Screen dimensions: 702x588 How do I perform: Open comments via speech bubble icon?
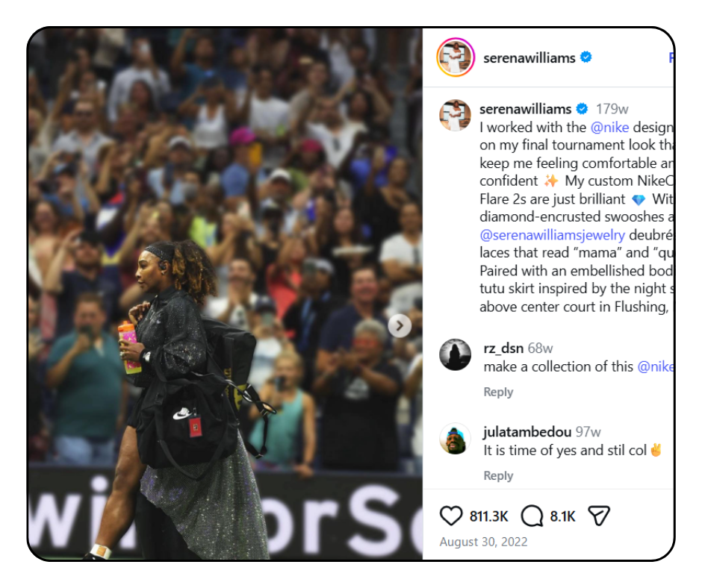click(x=532, y=516)
